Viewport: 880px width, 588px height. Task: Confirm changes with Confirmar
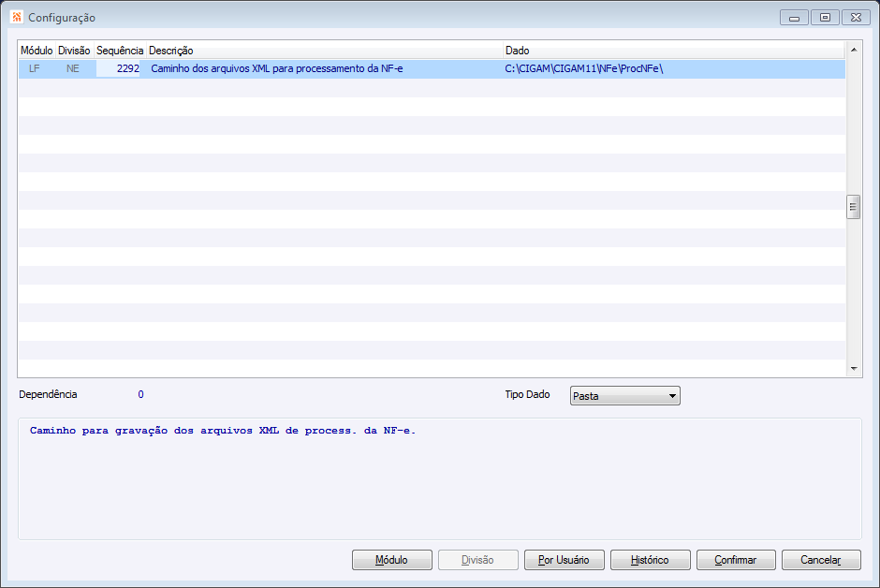click(x=736, y=559)
